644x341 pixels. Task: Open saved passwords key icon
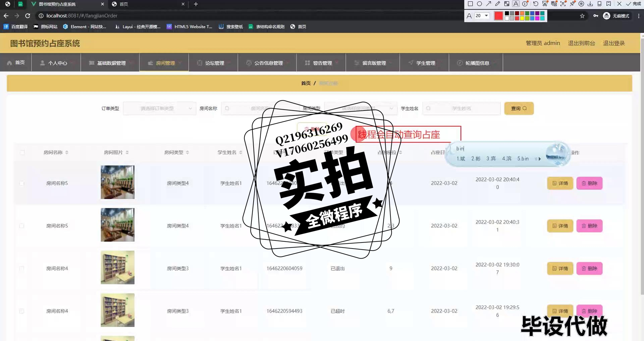tap(596, 16)
